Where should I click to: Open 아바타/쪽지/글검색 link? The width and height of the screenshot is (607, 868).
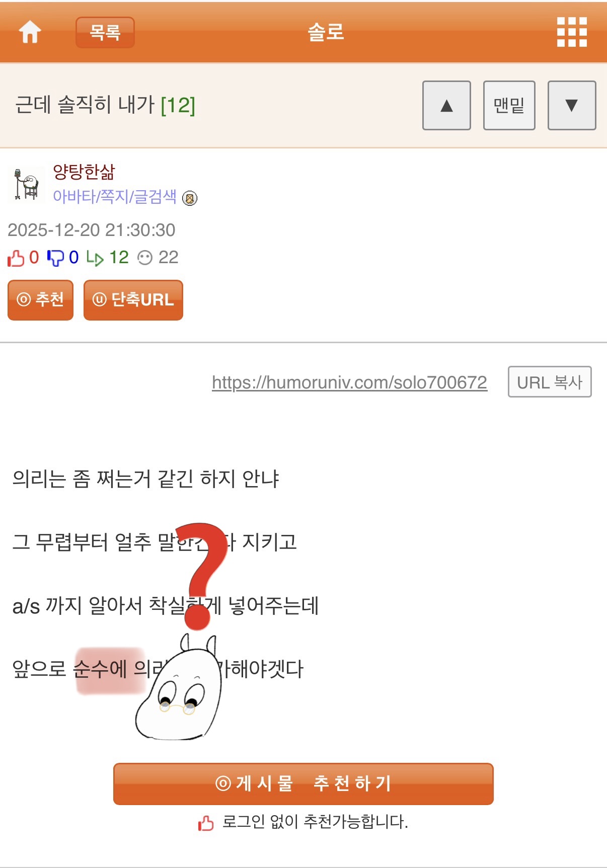click(115, 196)
